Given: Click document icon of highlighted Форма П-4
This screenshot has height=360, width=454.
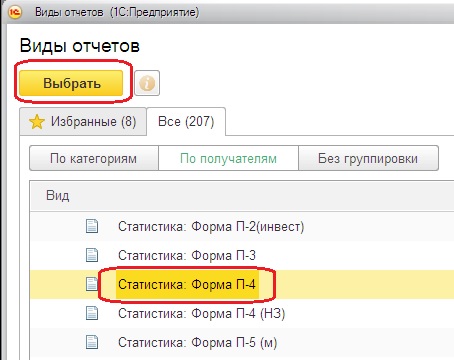Looking at the screenshot, I should [x=92, y=284].
